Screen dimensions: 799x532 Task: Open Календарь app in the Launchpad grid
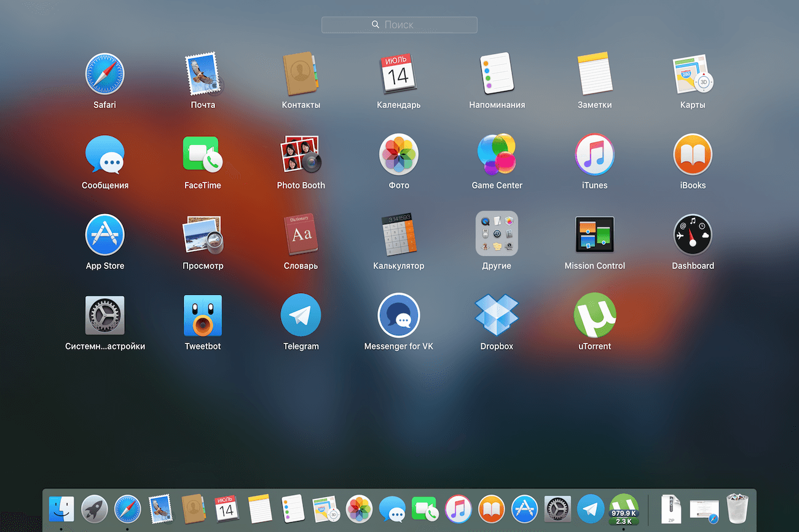[x=399, y=73]
